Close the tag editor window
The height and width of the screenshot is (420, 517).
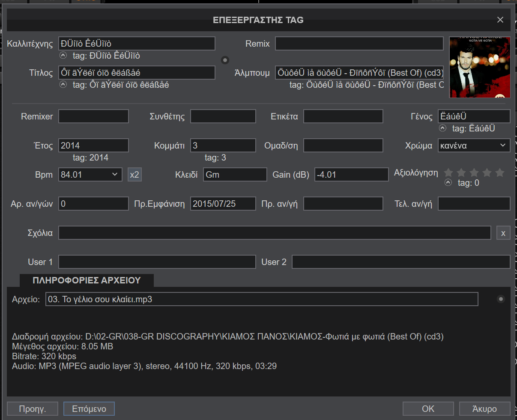[500, 20]
